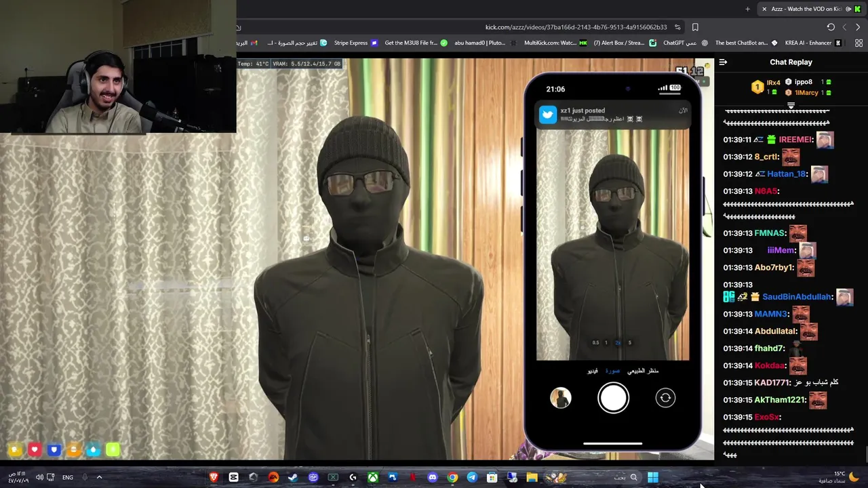
Task: Open site settings icon in address bar
Action: pos(677,27)
